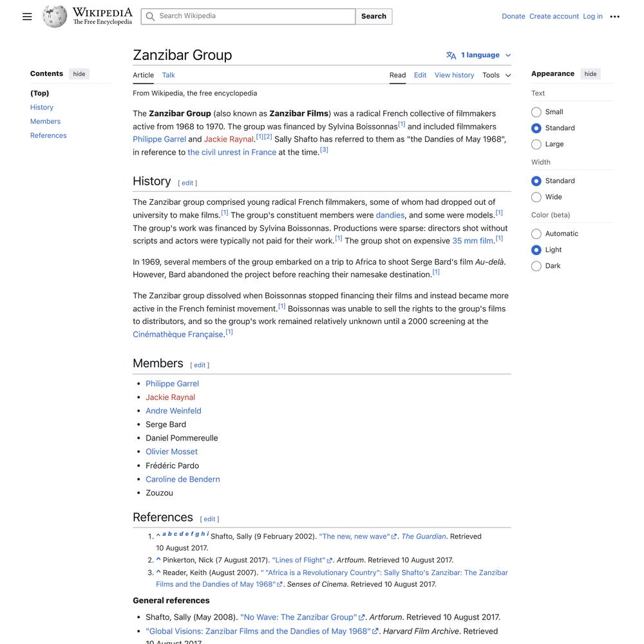This screenshot has width=644, height=644.
Task: Open Andre Weinfeld link
Action: click(173, 411)
